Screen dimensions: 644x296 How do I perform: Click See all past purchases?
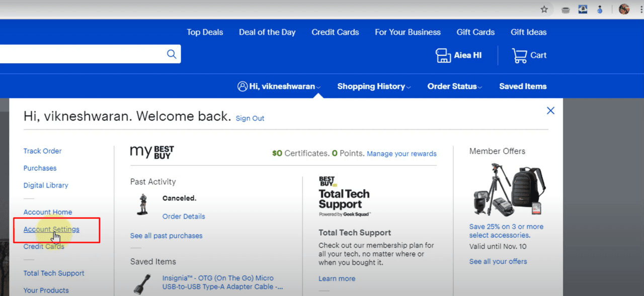coord(166,236)
